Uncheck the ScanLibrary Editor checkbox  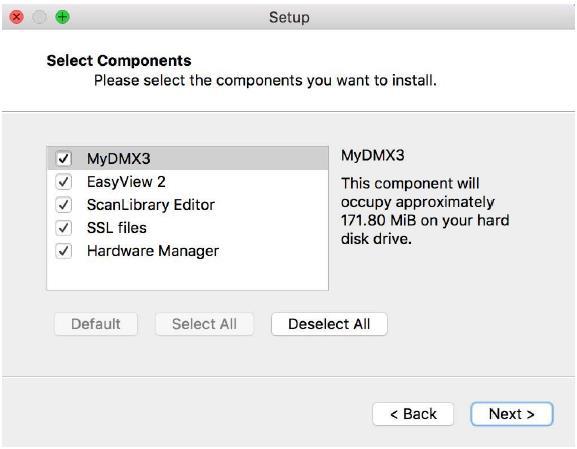64,205
